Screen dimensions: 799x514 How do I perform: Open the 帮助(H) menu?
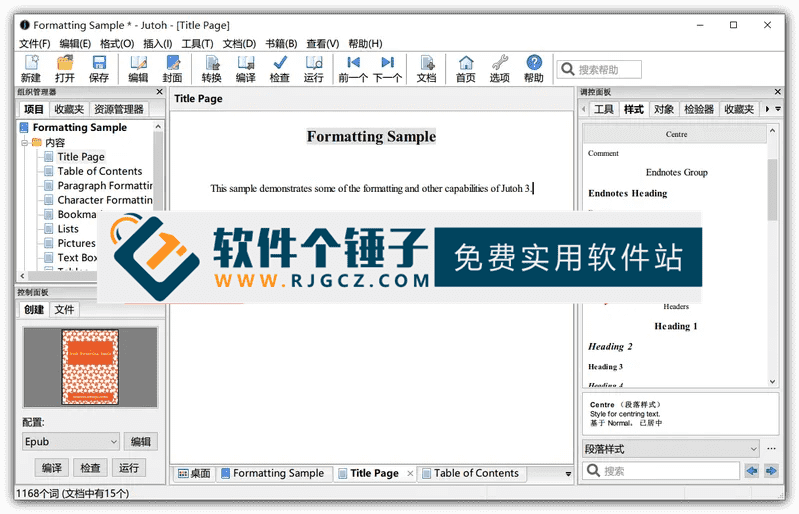(365, 44)
